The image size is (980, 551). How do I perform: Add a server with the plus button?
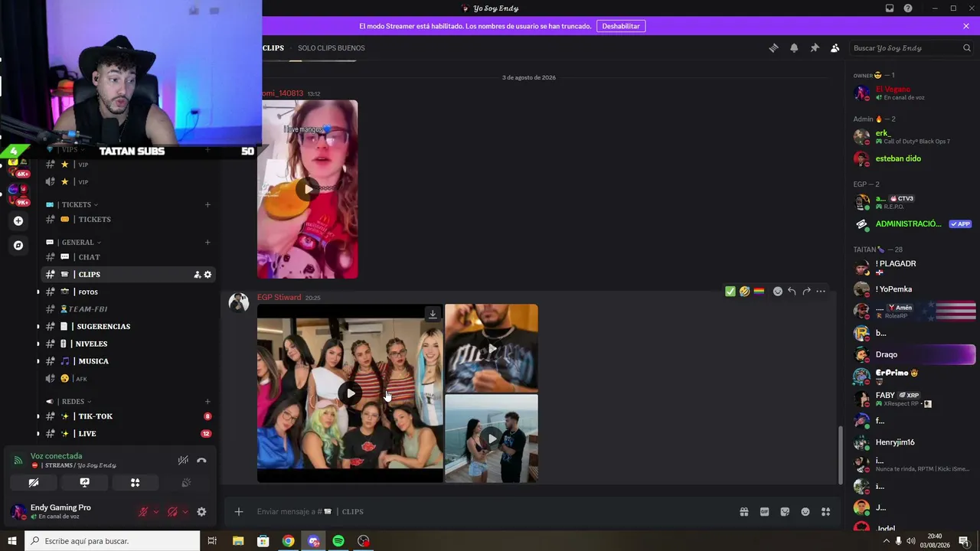[18, 221]
